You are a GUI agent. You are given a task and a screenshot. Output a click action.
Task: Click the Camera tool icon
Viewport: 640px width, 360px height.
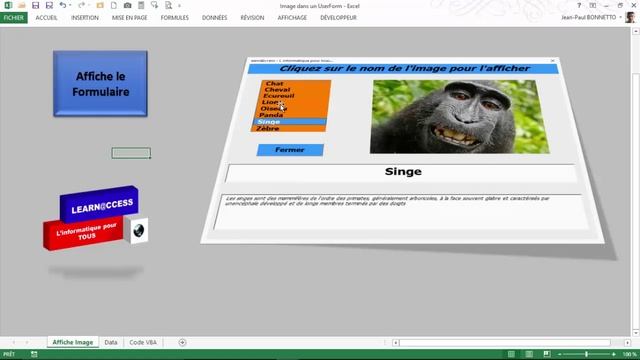click(127, 5)
